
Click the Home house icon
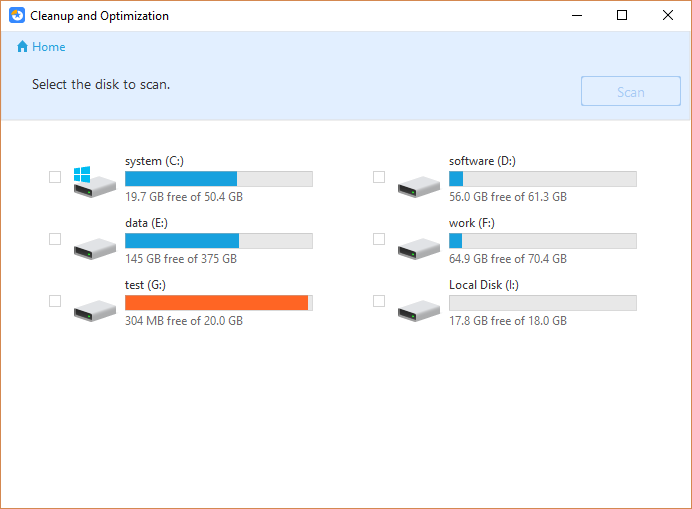[23, 47]
